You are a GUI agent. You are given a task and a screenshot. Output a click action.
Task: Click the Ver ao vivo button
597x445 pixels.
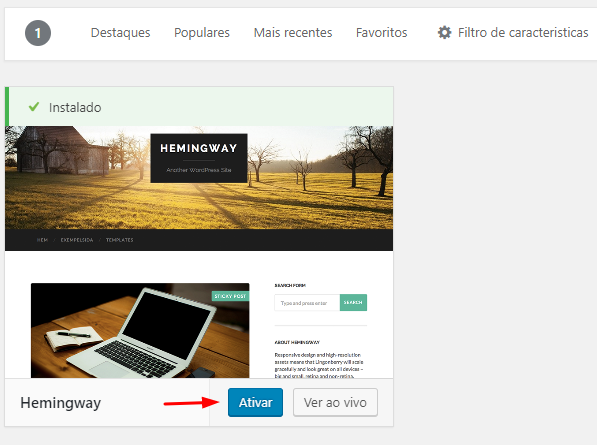tap(335, 402)
